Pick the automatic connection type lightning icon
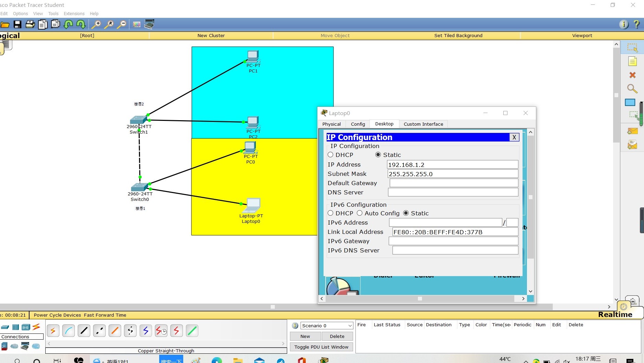Image resolution: width=644 pixels, height=363 pixels. tap(53, 331)
